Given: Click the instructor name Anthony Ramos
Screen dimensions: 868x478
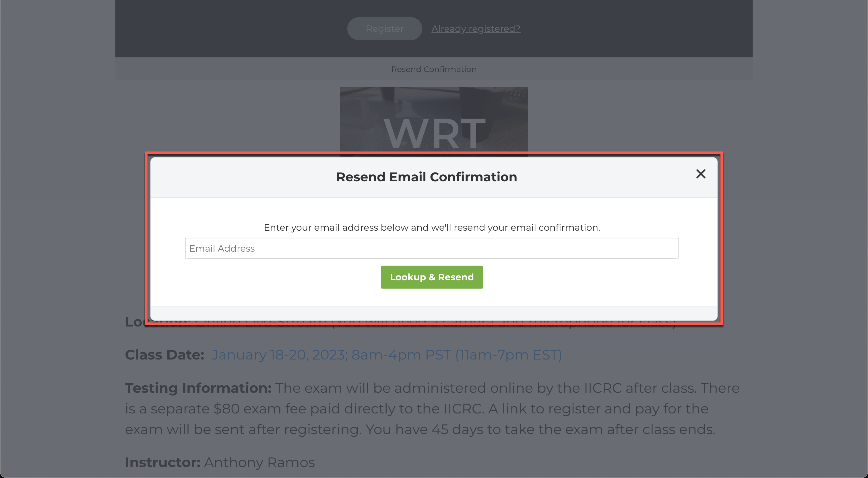Looking at the screenshot, I should coord(259,462).
